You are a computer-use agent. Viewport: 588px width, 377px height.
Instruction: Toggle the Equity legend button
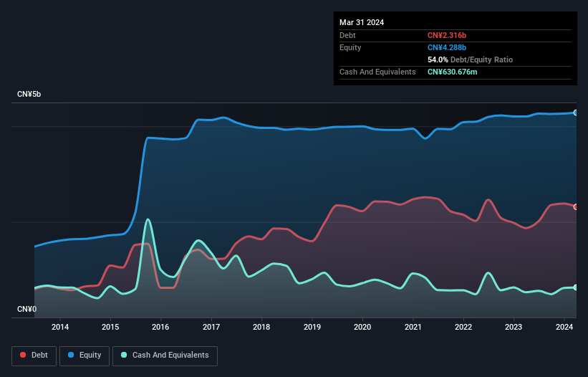click(85, 355)
